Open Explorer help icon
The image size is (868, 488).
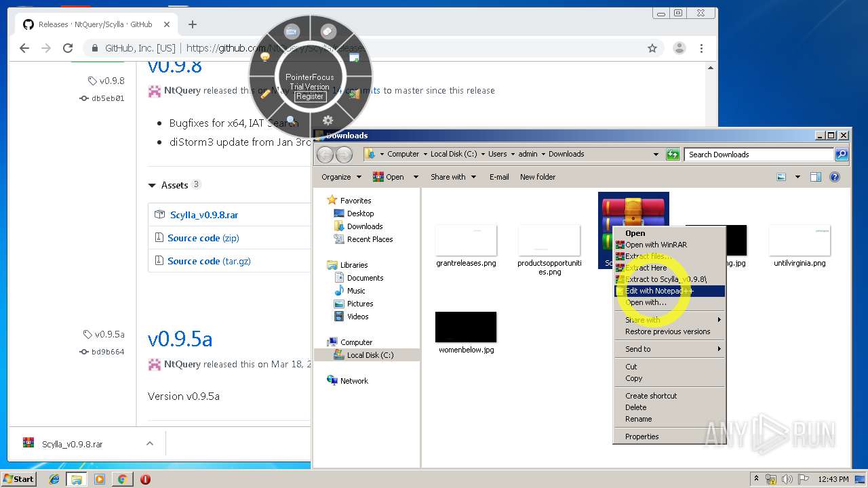pos(835,177)
